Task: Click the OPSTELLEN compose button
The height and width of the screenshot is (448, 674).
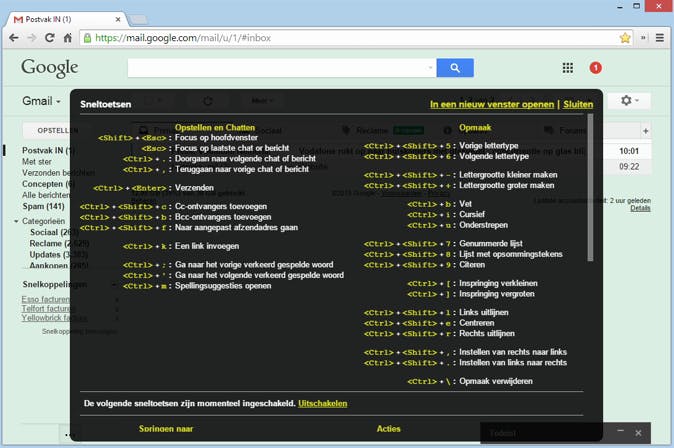Action: (x=58, y=130)
